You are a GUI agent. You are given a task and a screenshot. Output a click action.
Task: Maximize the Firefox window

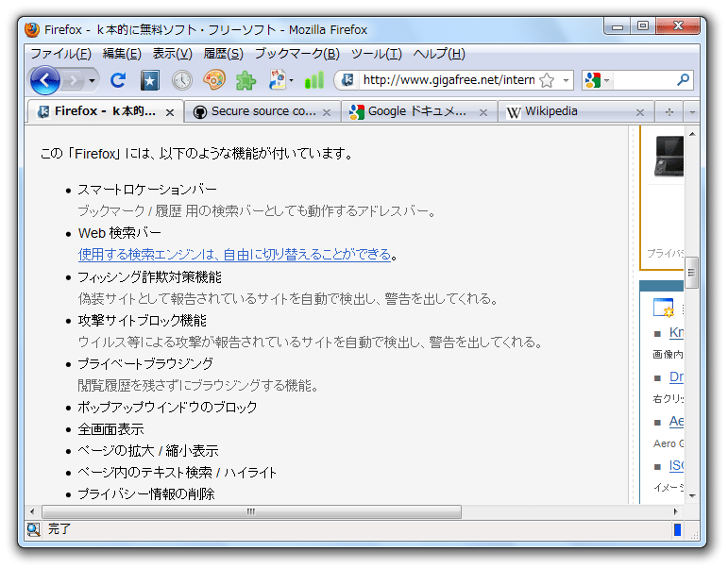coord(643,26)
